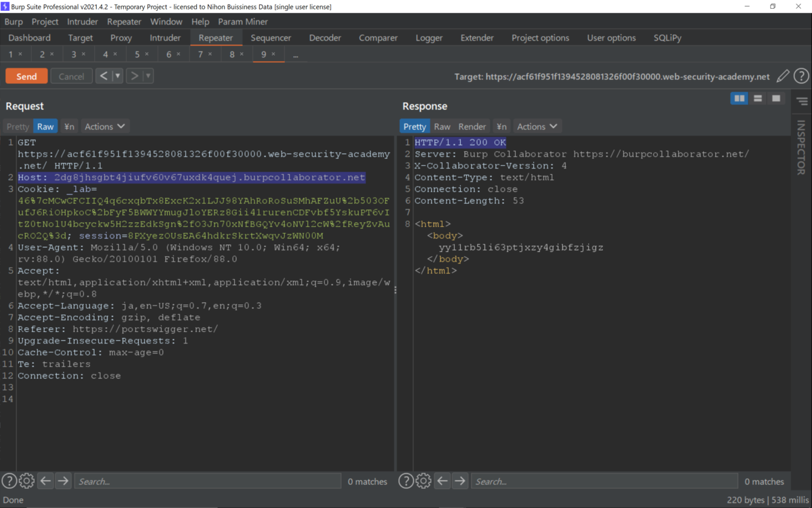Open the Project options tab
The height and width of the screenshot is (508, 812).
point(540,38)
